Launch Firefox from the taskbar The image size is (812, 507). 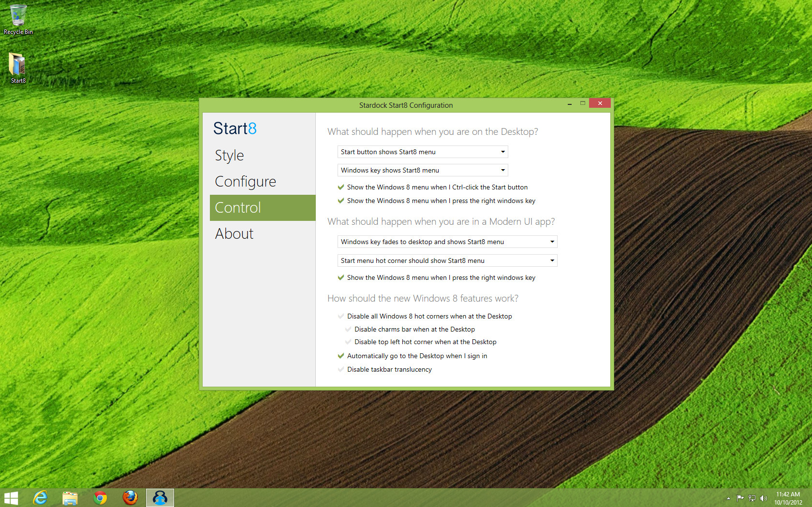coord(130,498)
